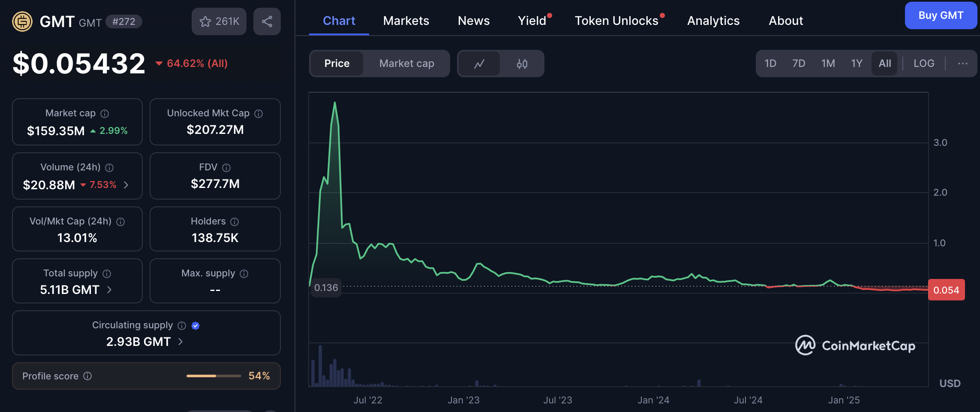Add GMT to watchlist via star
The width and height of the screenshot is (980, 412).
[x=219, y=21]
